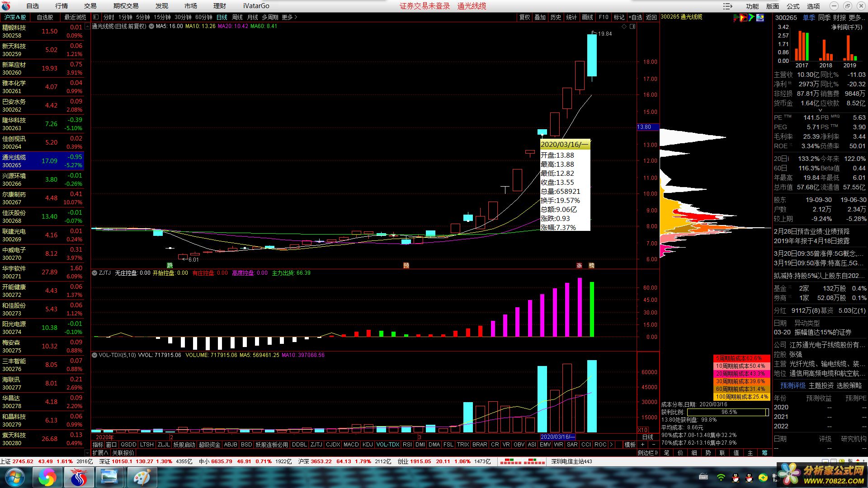
Task: Open the red-blue trading app in taskbar
Action: point(79,477)
